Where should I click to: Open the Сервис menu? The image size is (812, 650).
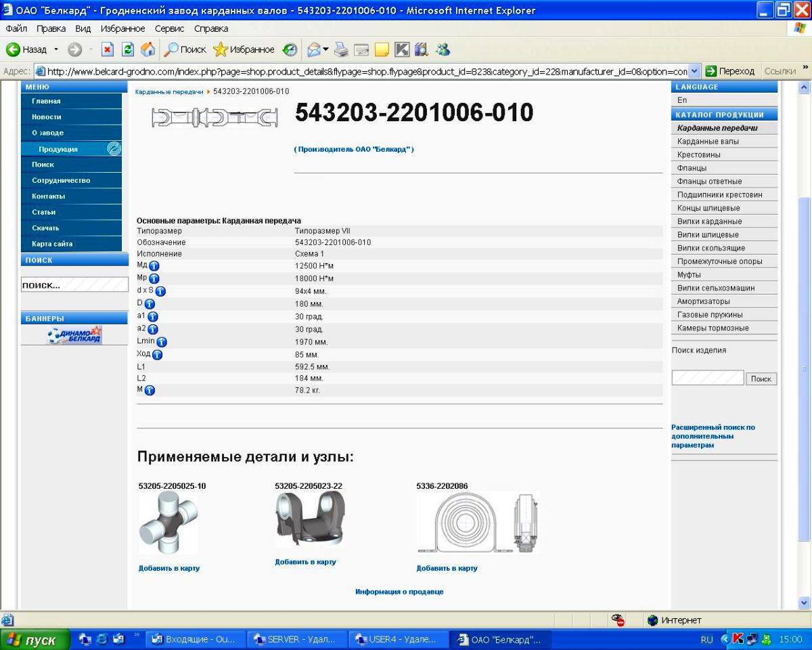point(169,28)
